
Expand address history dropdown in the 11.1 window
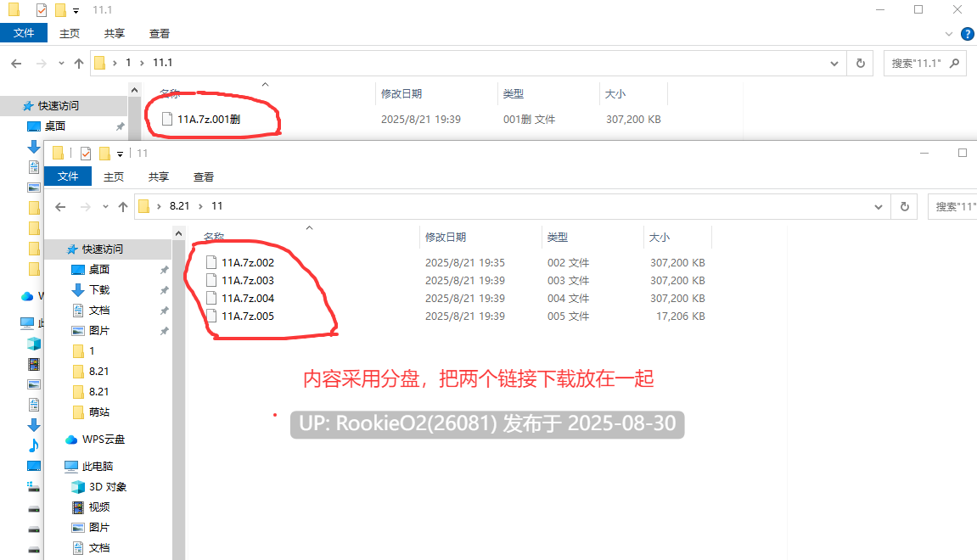(834, 64)
